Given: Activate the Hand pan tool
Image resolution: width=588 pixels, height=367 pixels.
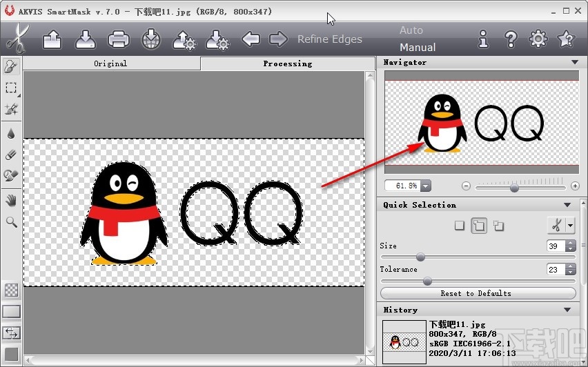Looking at the screenshot, I should [11, 201].
